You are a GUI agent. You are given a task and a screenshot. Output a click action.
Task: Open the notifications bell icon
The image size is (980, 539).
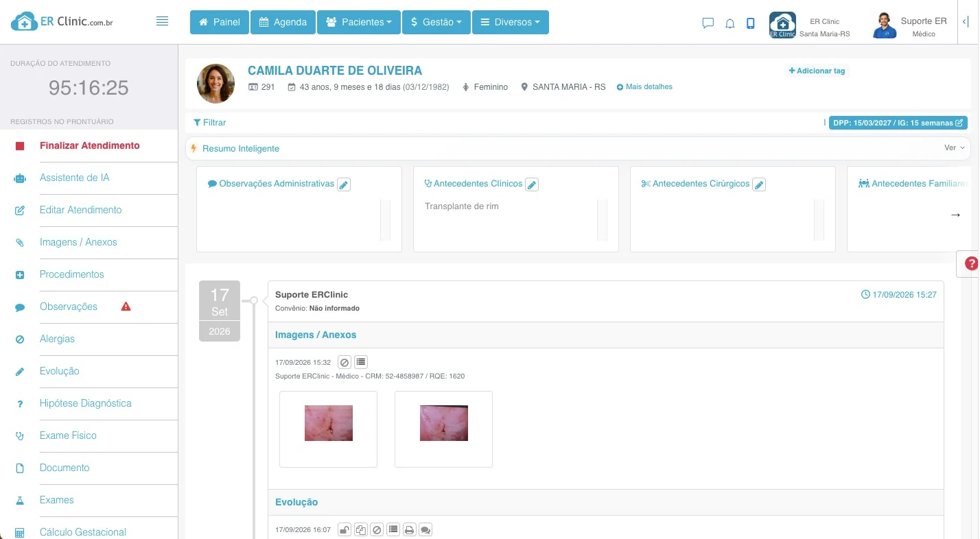click(x=730, y=23)
